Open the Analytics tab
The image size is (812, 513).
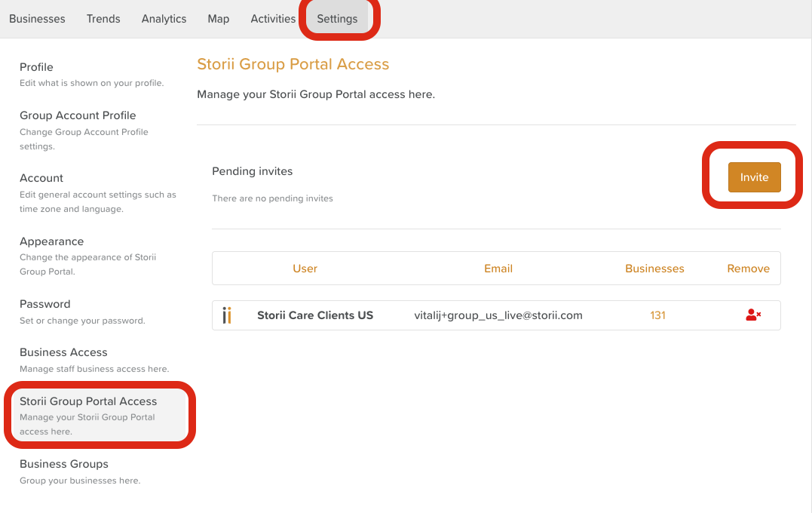point(164,19)
